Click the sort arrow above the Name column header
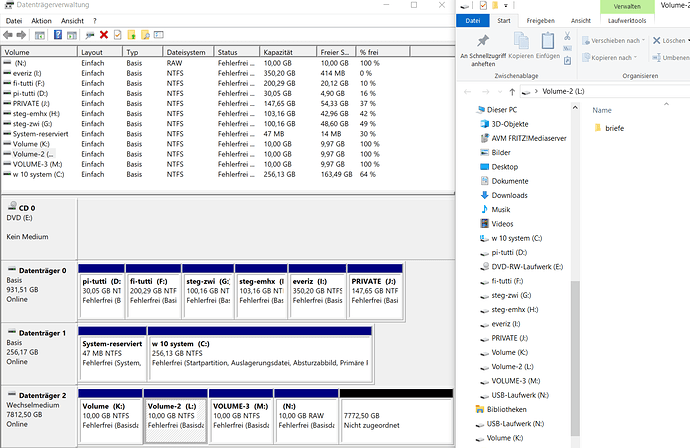This screenshot has width=690, height=448. (666, 104)
